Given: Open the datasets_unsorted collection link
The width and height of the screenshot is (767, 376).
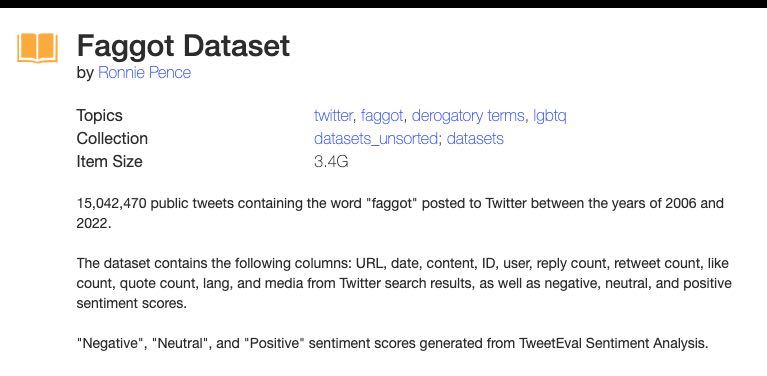Looking at the screenshot, I should (376, 139).
